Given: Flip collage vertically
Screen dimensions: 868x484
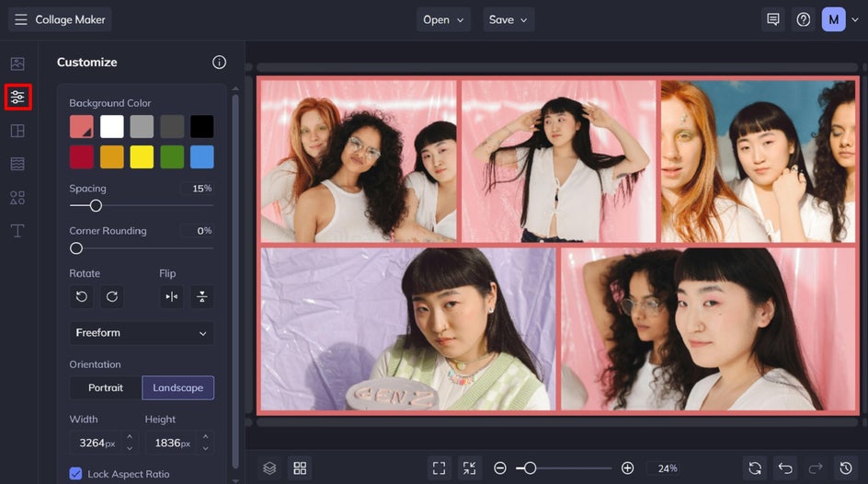Looking at the screenshot, I should (x=202, y=297).
